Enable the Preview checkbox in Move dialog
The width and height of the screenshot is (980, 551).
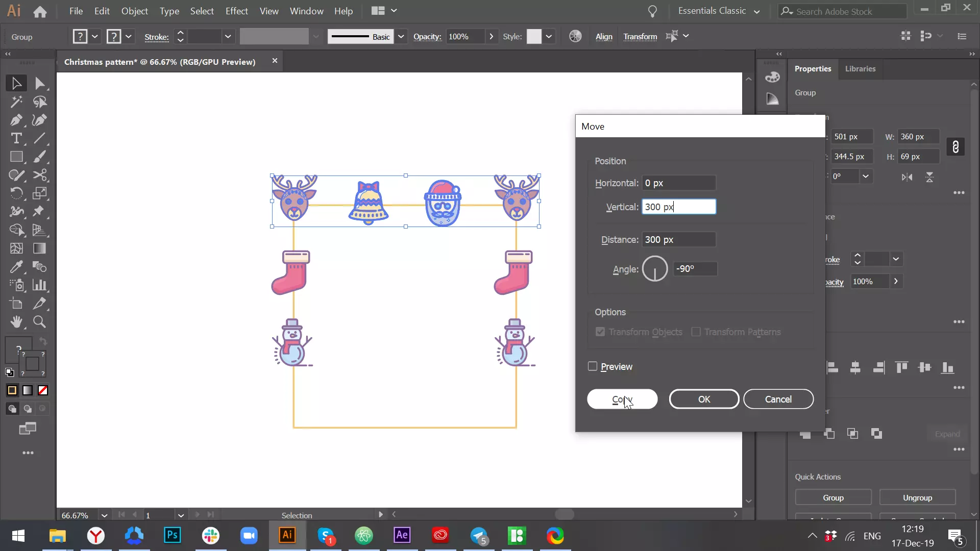coord(593,366)
